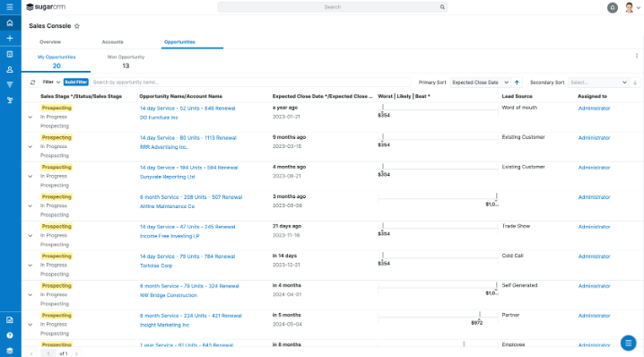Expand the Income Free Investing LP row

(30, 235)
